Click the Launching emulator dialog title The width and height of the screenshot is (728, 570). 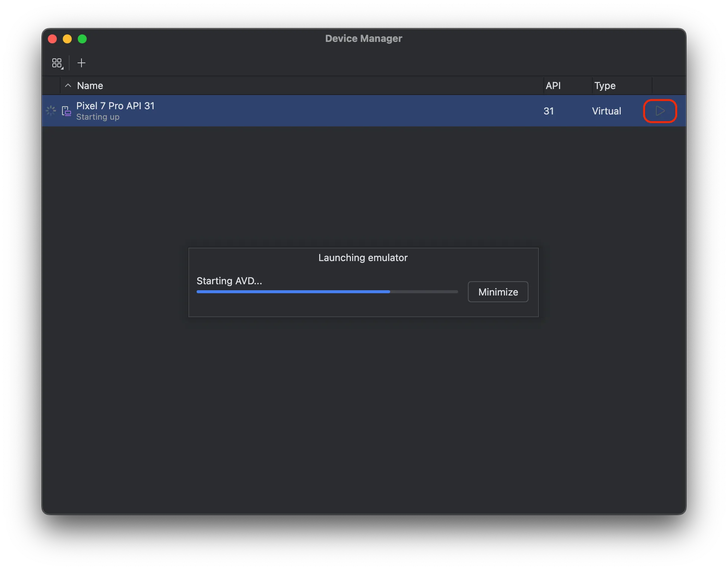(x=363, y=258)
